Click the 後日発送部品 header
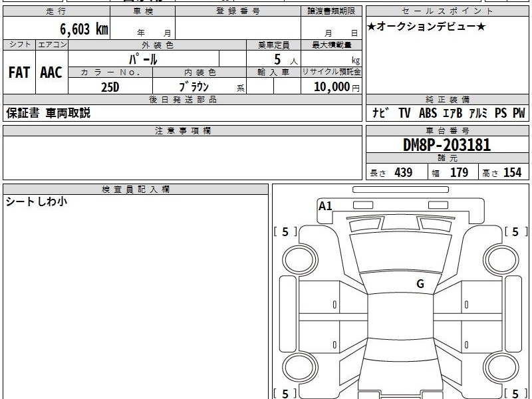532x399 pixels. 182,99
